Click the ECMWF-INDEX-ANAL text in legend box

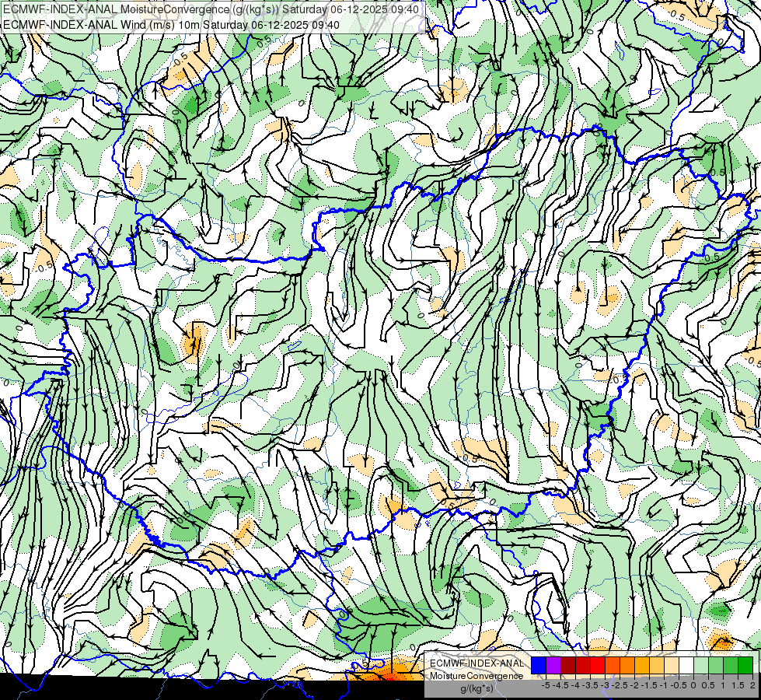476,663
